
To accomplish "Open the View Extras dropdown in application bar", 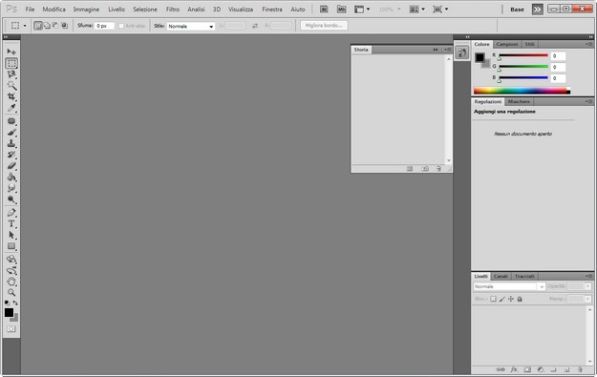I will pyautogui.click(x=362, y=9).
